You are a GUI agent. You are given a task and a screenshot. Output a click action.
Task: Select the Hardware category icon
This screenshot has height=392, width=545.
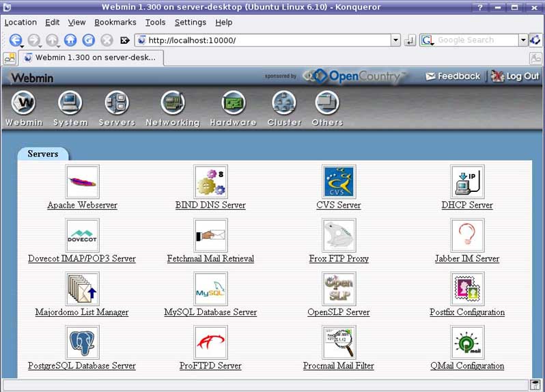click(234, 103)
